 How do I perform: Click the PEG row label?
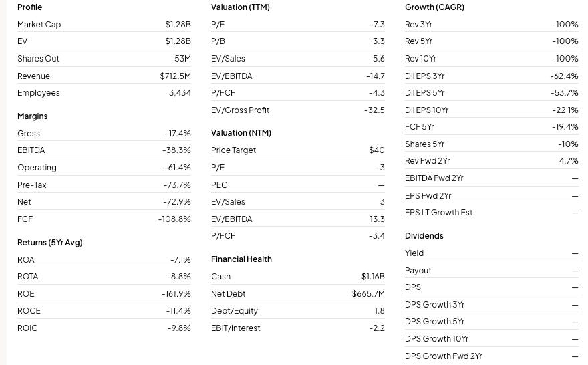219,185
